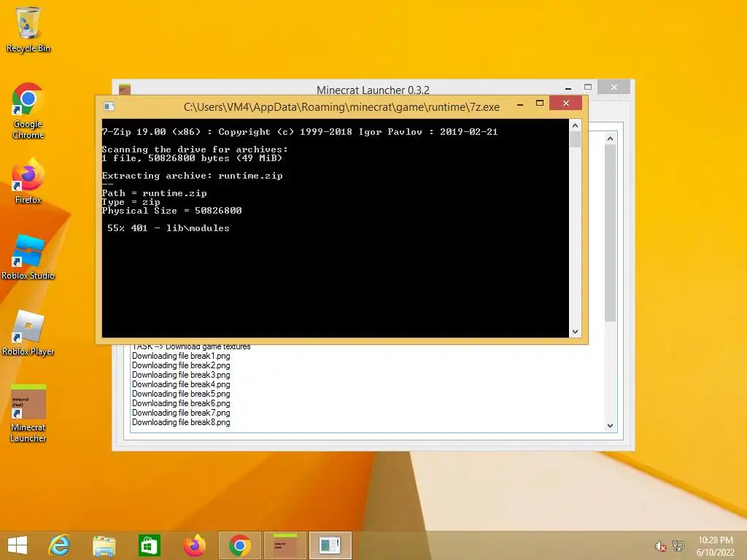Viewport: 747px width, 560px height.
Task: Open the Recycle Bin desktop icon
Action: click(28, 29)
